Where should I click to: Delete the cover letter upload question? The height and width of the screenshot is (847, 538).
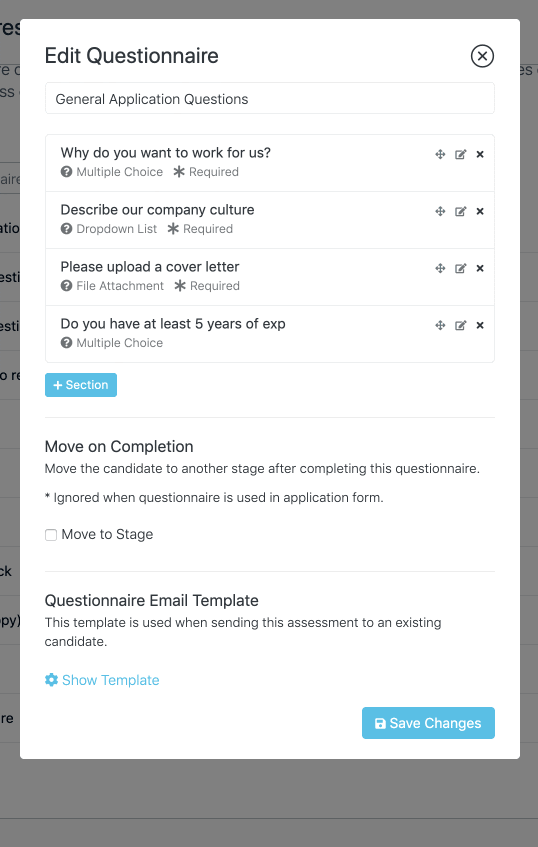pos(480,268)
